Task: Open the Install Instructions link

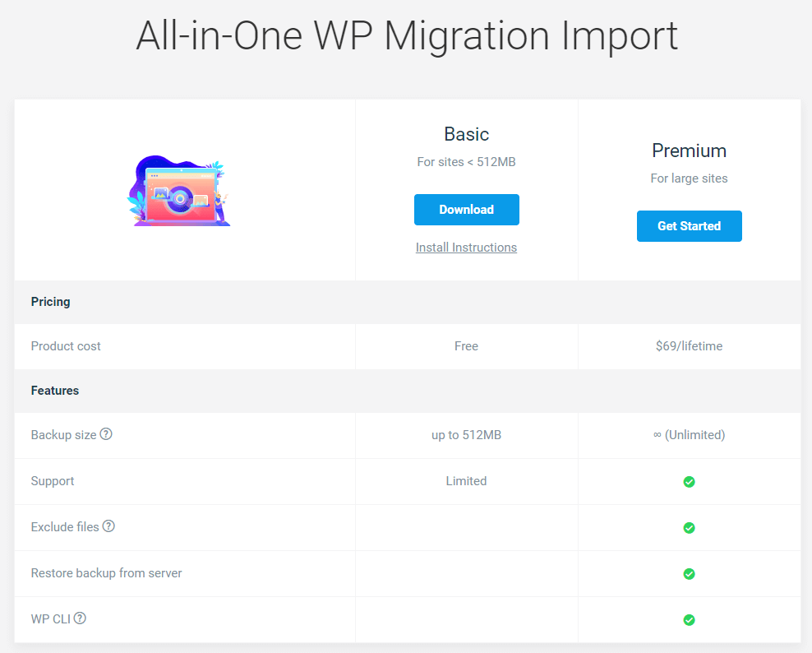Action: [466, 248]
